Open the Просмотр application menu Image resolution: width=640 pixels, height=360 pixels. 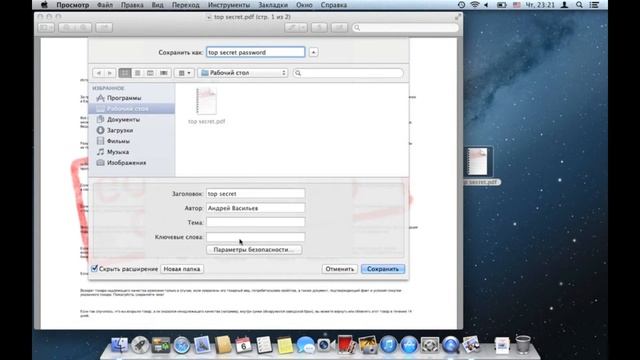click(x=73, y=5)
